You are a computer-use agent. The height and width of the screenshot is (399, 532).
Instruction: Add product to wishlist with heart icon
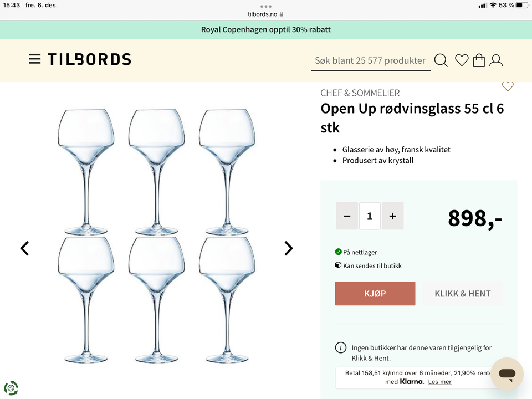pyautogui.click(x=508, y=86)
